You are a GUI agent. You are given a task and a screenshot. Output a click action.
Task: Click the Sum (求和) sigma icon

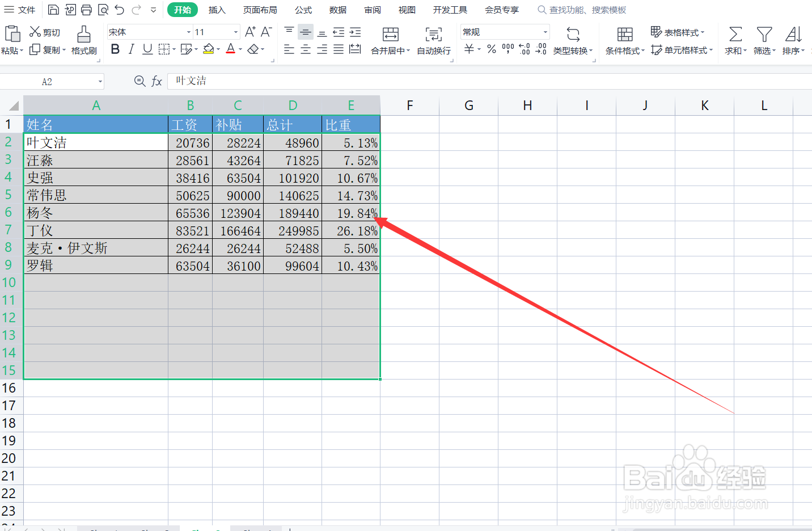tap(735, 34)
